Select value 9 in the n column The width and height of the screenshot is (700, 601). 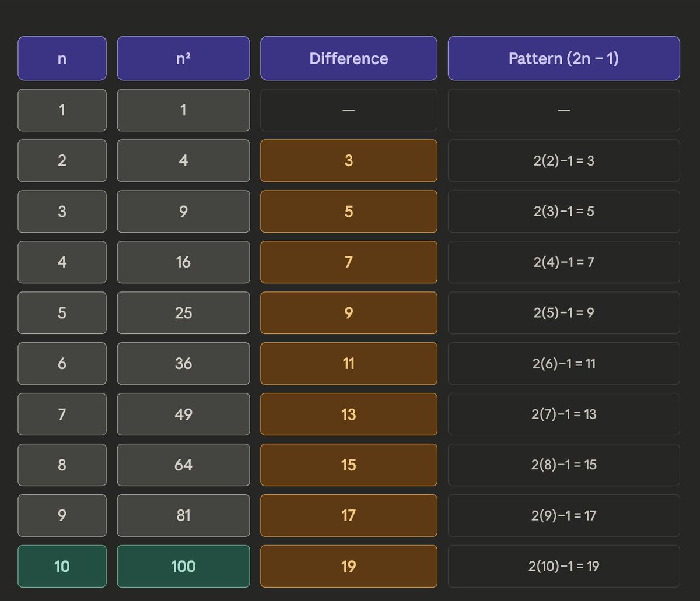coord(62,515)
